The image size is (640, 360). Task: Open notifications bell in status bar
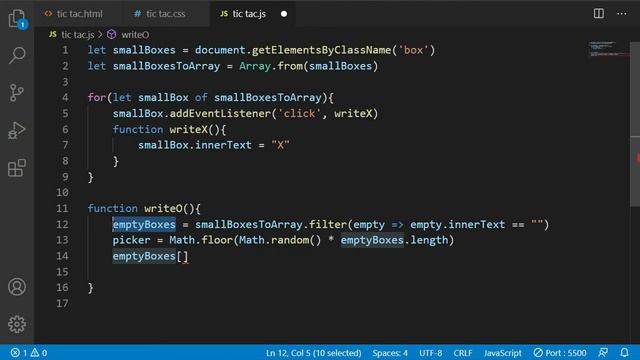click(624, 353)
